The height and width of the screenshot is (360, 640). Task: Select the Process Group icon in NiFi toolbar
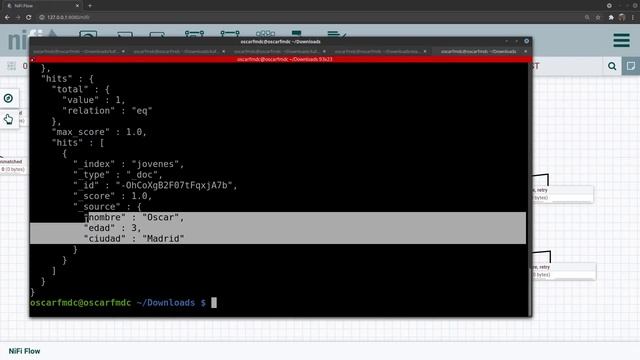(194, 33)
